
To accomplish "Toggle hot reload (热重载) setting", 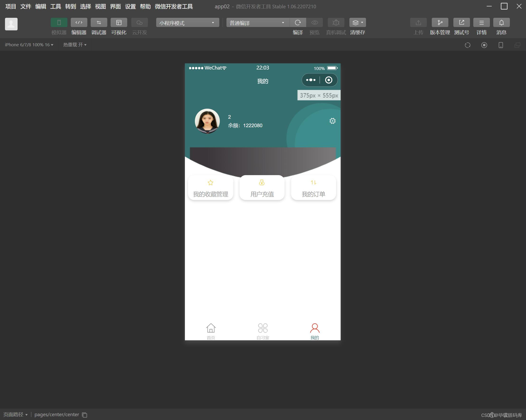I will click(75, 45).
